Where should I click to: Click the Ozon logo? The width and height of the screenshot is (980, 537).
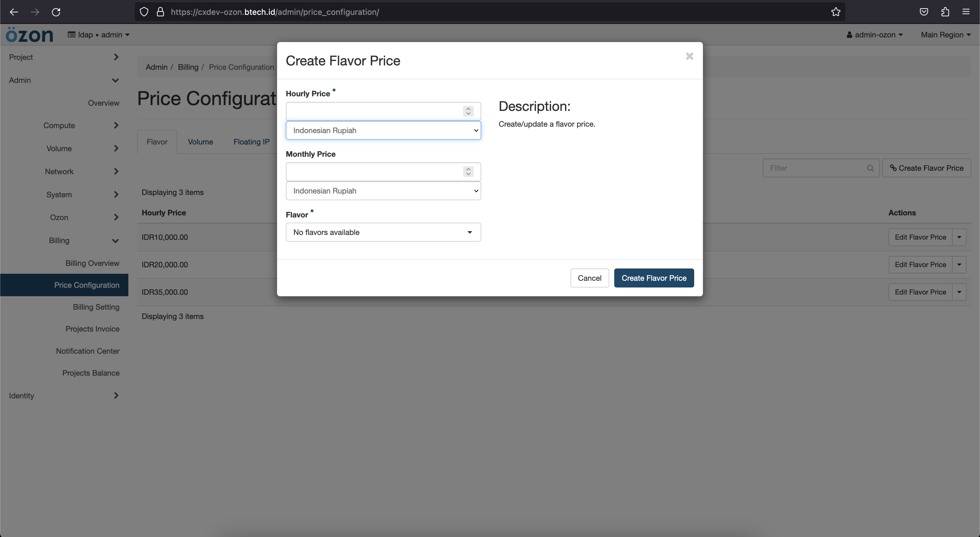tap(29, 35)
